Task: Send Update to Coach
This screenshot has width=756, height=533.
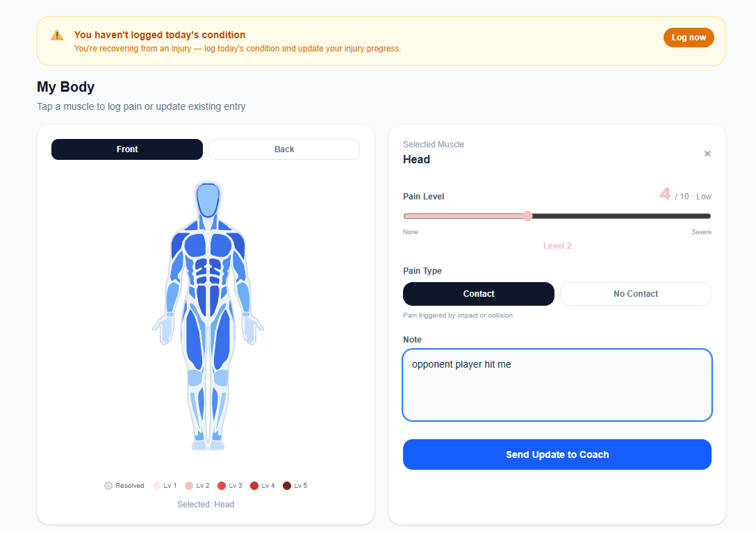Action: (557, 454)
